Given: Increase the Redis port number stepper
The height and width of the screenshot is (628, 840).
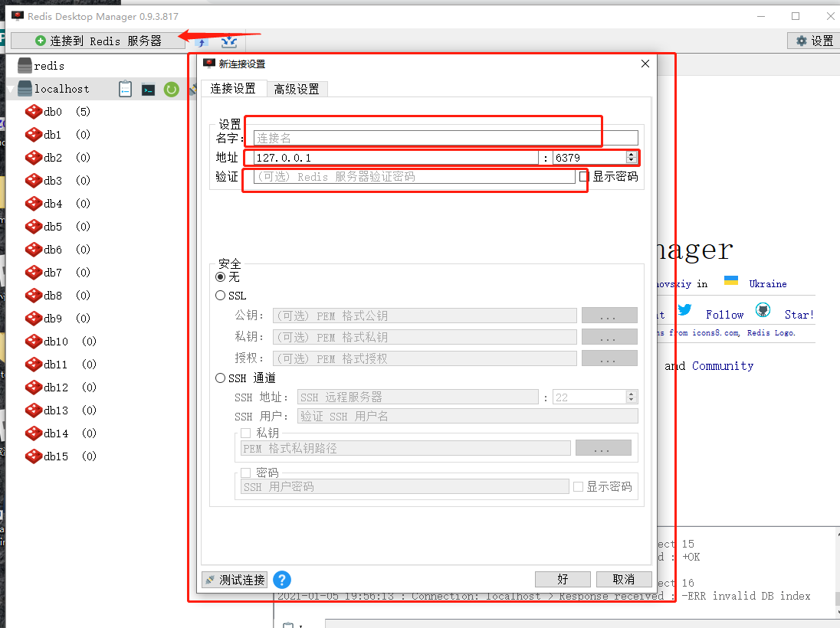Looking at the screenshot, I should (632, 154).
